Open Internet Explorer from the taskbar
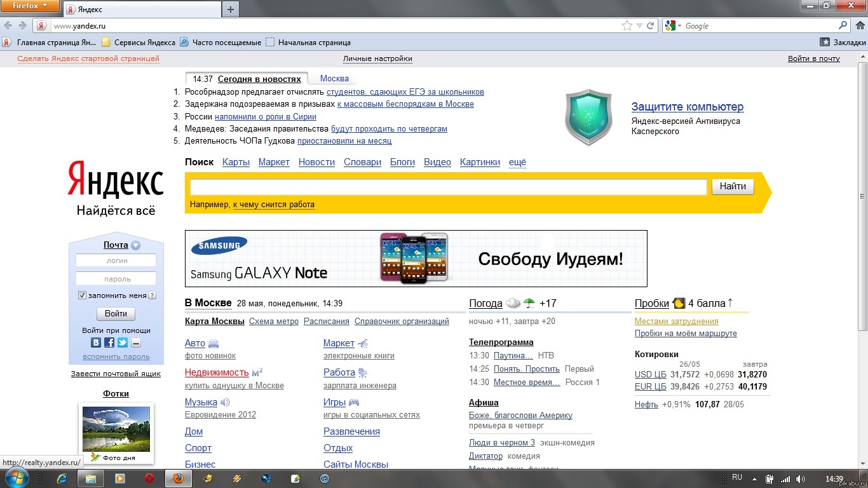This screenshot has width=868, height=488. point(62,478)
